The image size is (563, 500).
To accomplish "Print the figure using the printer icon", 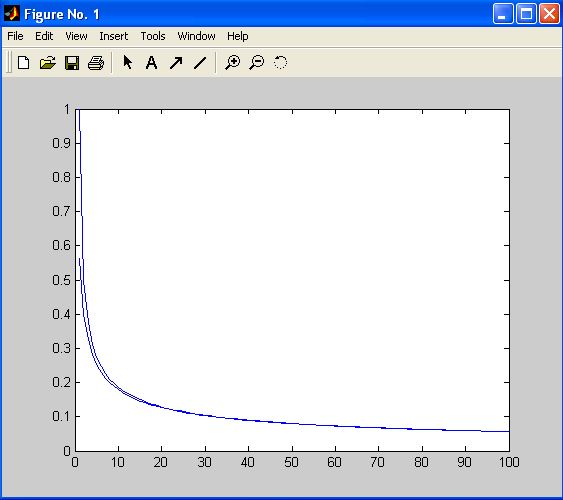I will [96, 63].
